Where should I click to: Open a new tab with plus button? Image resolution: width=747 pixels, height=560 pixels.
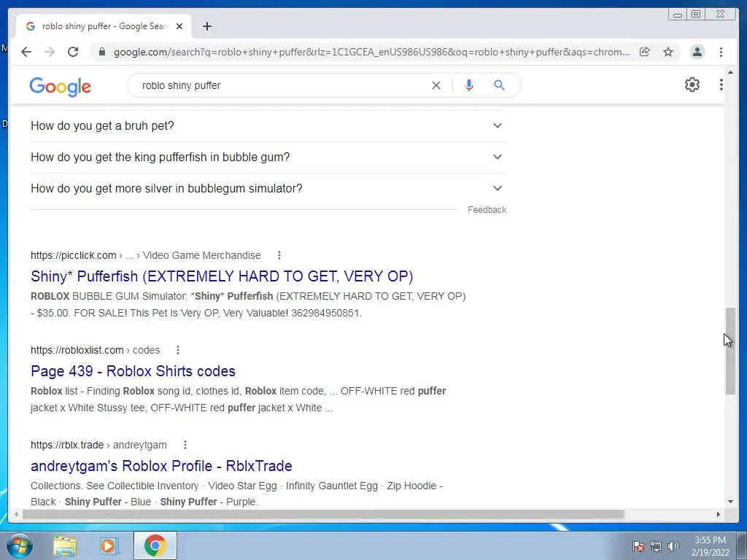206,26
